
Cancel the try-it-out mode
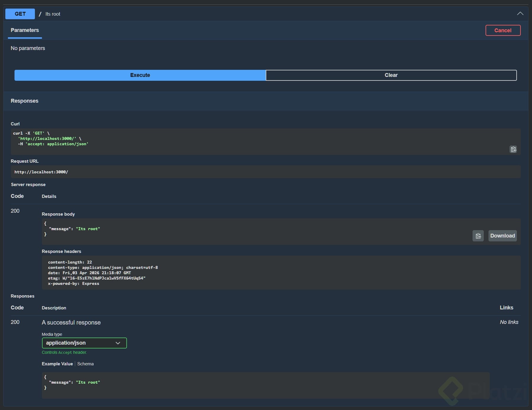coord(503,30)
